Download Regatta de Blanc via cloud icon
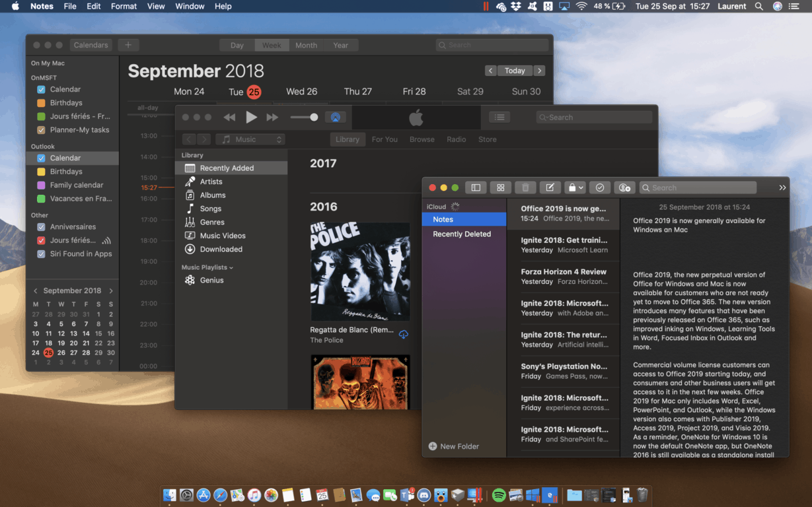Viewport: 812px width, 507px height. pos(404,335)
